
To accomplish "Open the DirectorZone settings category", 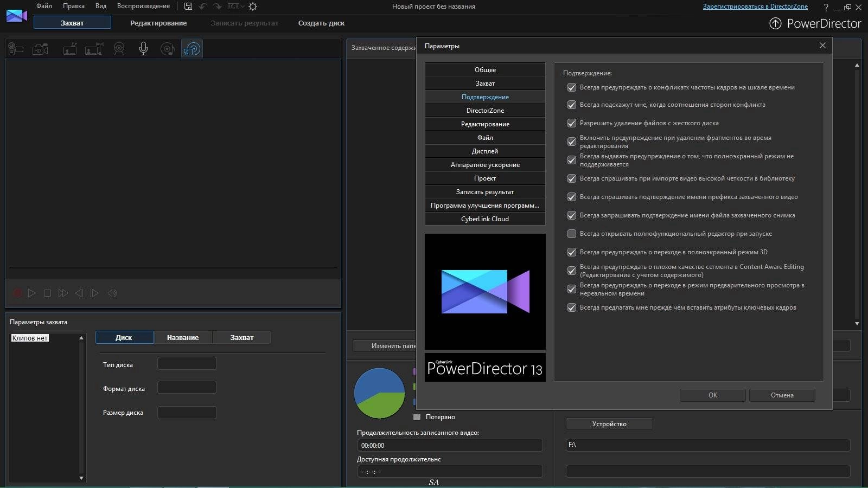I will [485, 111].
